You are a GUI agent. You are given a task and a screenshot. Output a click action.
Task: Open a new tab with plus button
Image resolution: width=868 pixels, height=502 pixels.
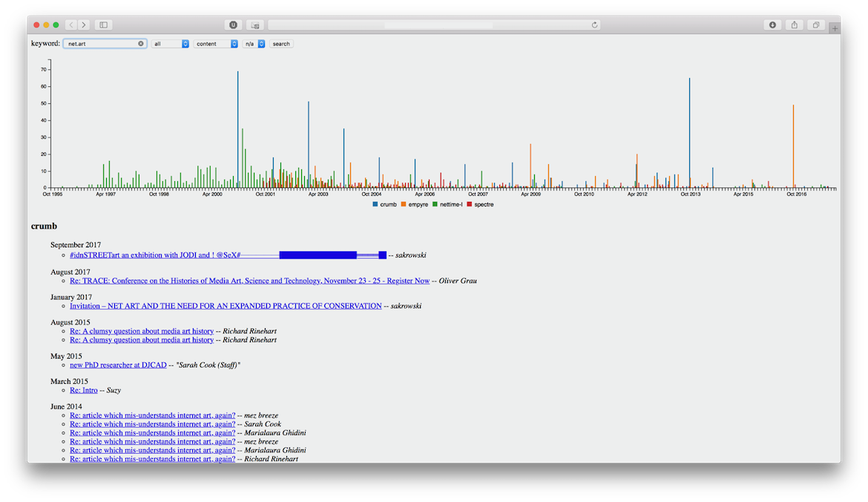835,28
